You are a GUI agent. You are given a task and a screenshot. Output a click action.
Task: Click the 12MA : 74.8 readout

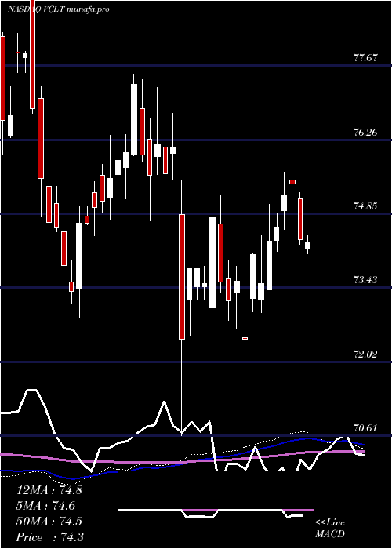point(49,490)
